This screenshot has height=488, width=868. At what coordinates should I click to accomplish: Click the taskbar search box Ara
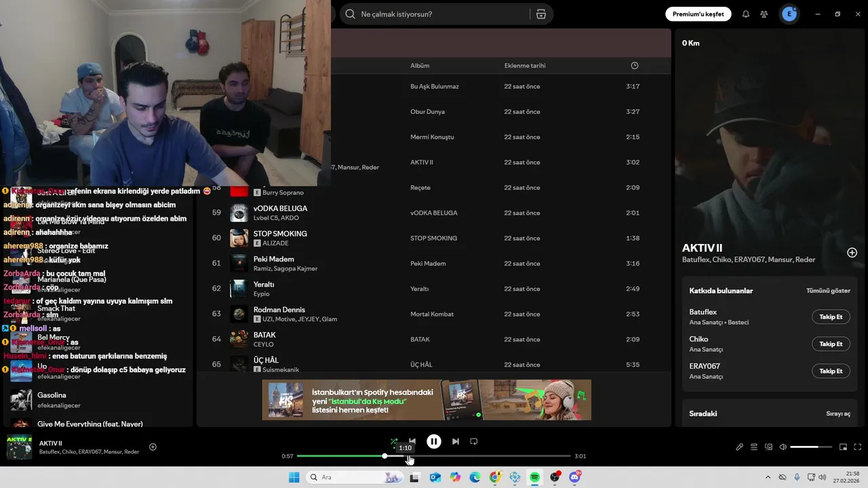click(353, 477)
